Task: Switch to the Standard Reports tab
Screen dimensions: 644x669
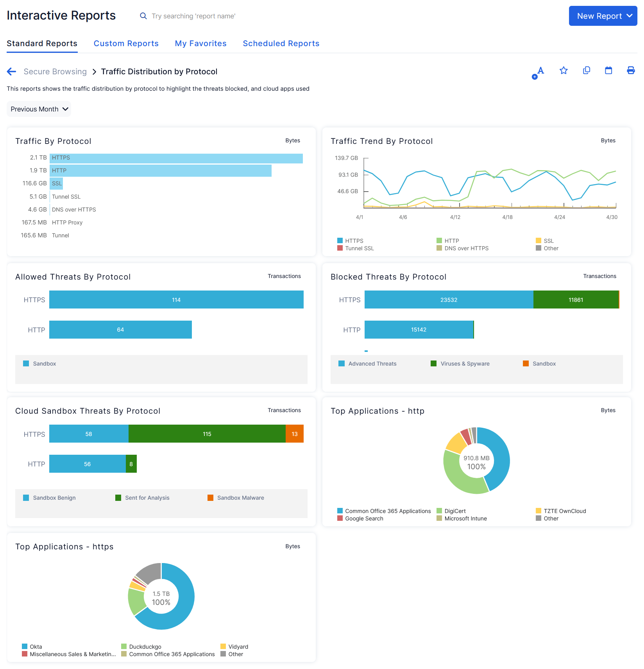Action: (x=42, y=43)
